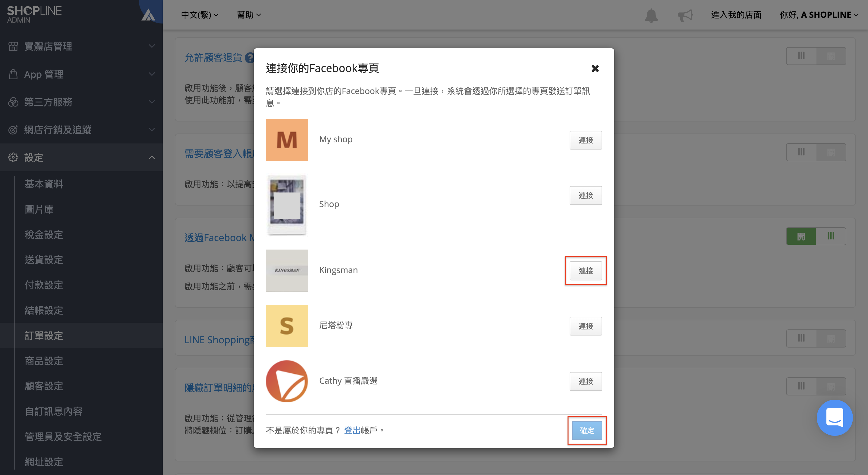
Task: Connect the Kingsman page
Action: (x=586, y=271)
